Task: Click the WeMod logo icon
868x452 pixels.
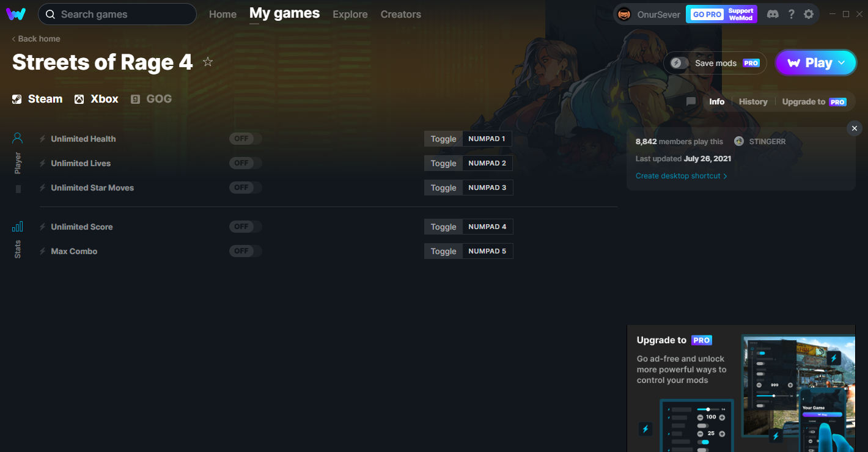Action: coord(16,14)
